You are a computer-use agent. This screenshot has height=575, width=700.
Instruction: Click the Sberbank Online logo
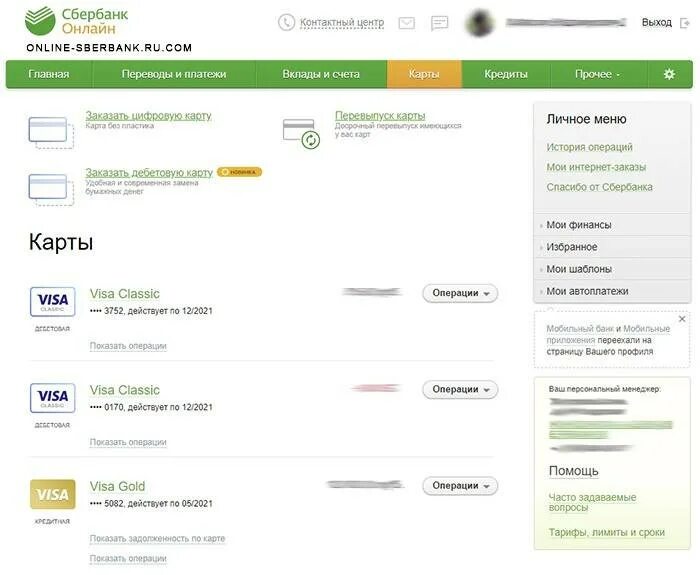point(76,21)
